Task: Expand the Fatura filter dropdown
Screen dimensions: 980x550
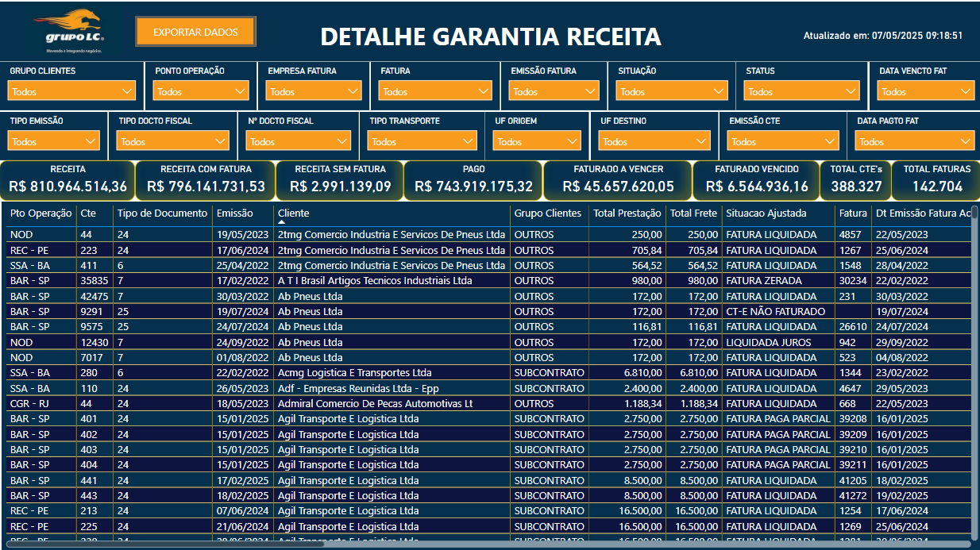Action: pyautogui.click(x=435, y=91)
